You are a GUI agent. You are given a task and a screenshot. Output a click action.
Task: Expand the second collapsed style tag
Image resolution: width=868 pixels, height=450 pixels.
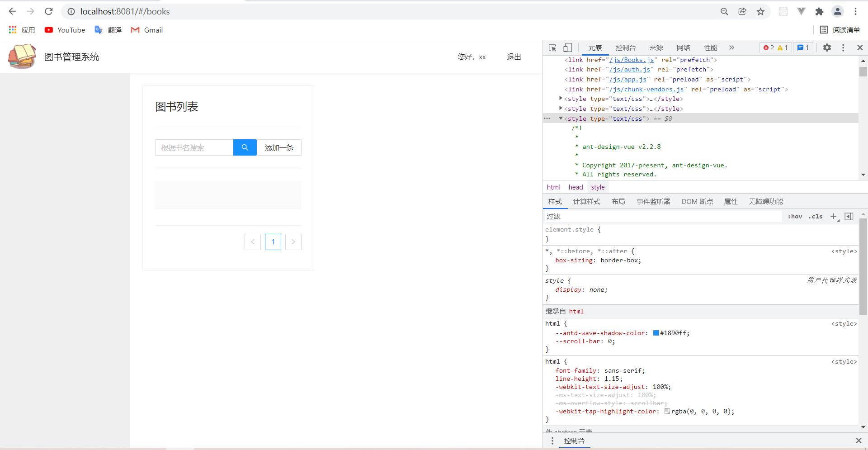point(561,109)
